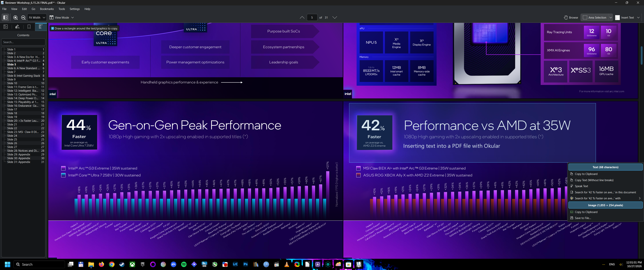This screenshot has width=644, height=270.
Task: Open the Bookmarks menu
Action: pos(47,9)
